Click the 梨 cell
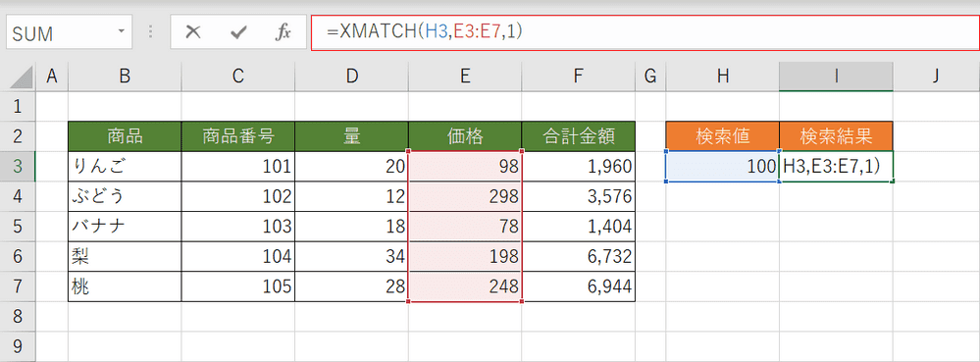The width and height of the screenshot is (980, 362). (x=125, y=256)
